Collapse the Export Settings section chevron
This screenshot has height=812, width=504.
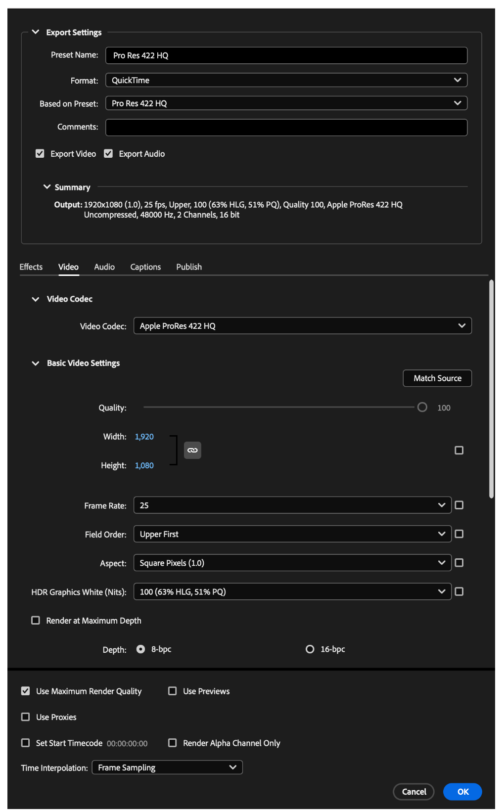(x=36, y=32)
